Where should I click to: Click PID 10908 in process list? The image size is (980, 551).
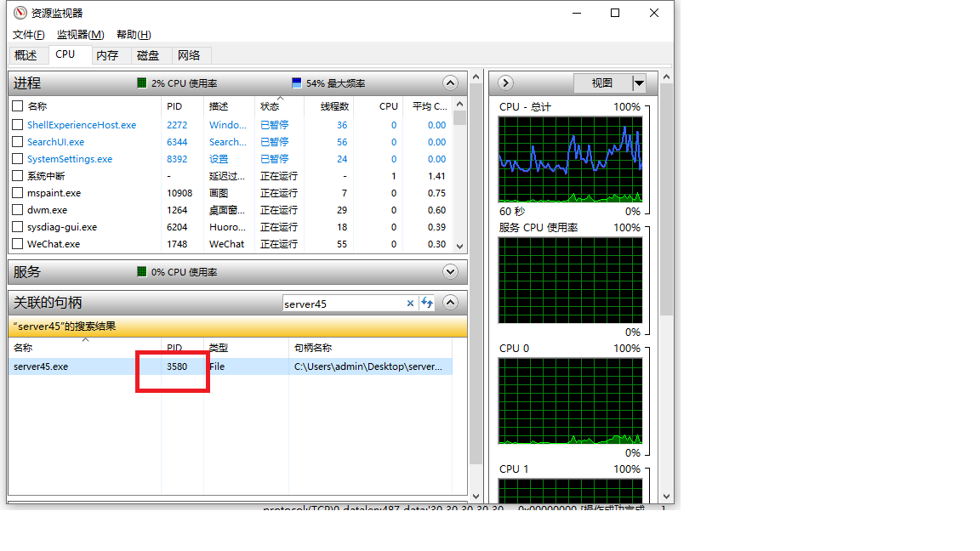179,193
